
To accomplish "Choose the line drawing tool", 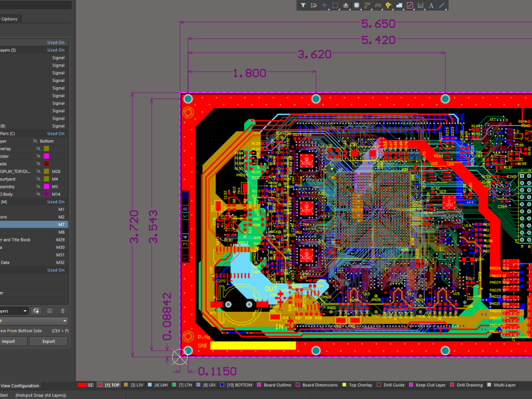I will [x=442, y=5].
